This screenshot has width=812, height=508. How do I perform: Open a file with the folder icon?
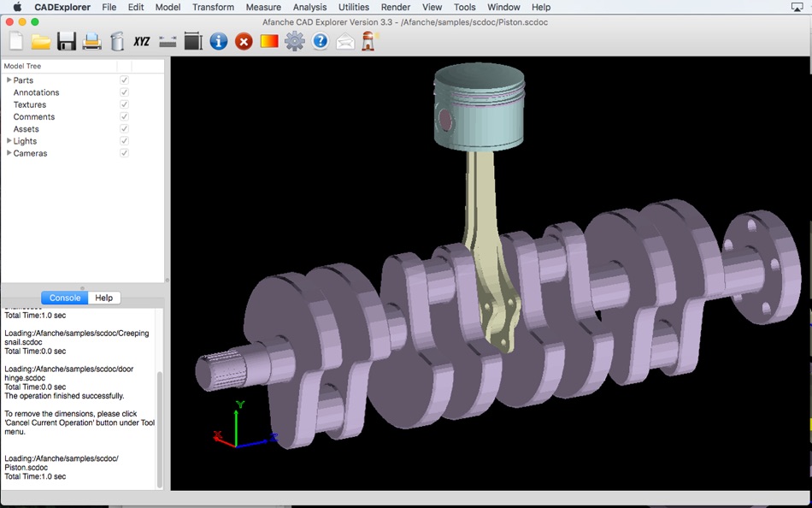41,41
